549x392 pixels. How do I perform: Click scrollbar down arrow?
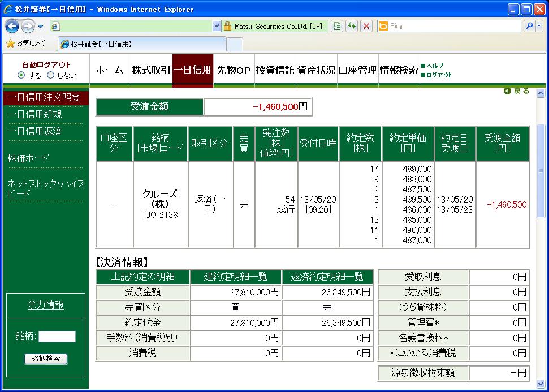541,384
